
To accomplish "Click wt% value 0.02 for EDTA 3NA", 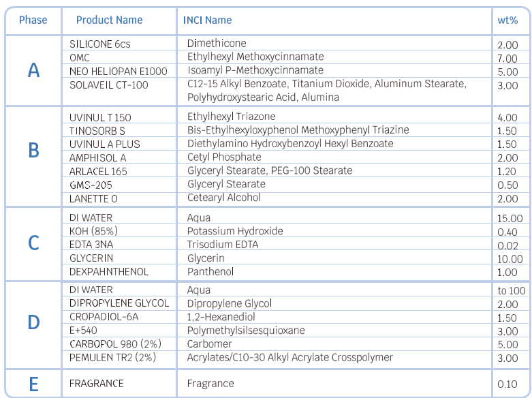I will point(508,245).
